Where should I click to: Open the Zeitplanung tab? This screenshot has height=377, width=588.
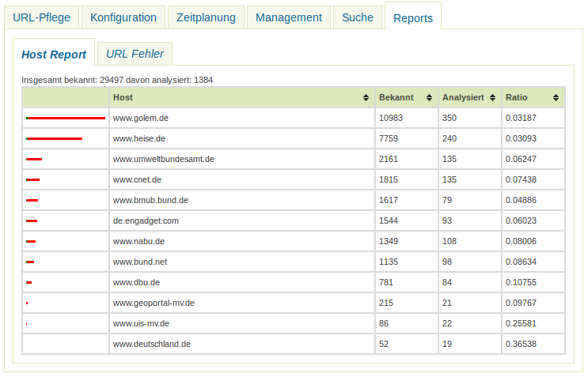click(x=205, y=17)
